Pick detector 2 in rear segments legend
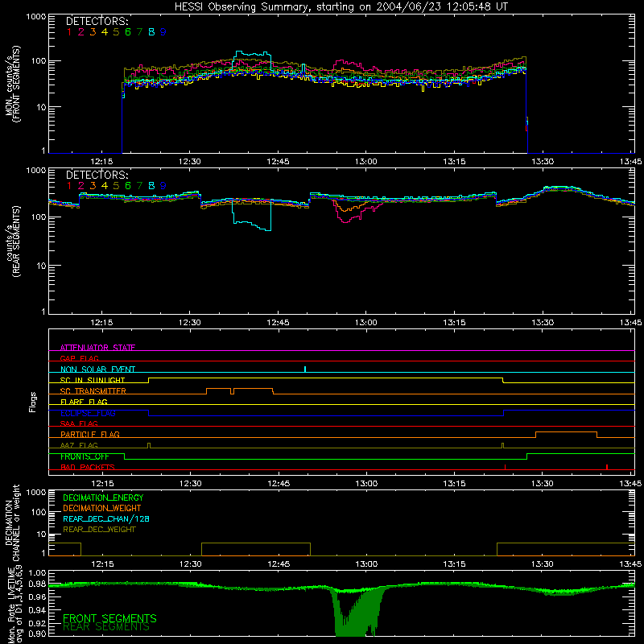644x644 pixels. coord(81,186)
